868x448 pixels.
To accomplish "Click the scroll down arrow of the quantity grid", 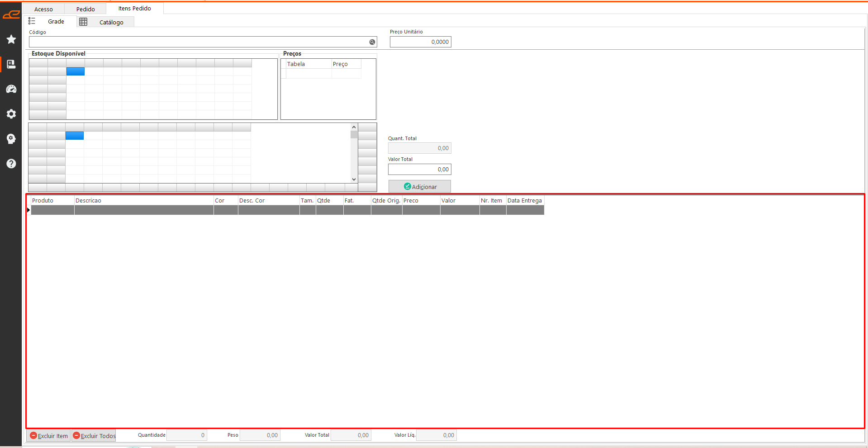I will point(354,179).
